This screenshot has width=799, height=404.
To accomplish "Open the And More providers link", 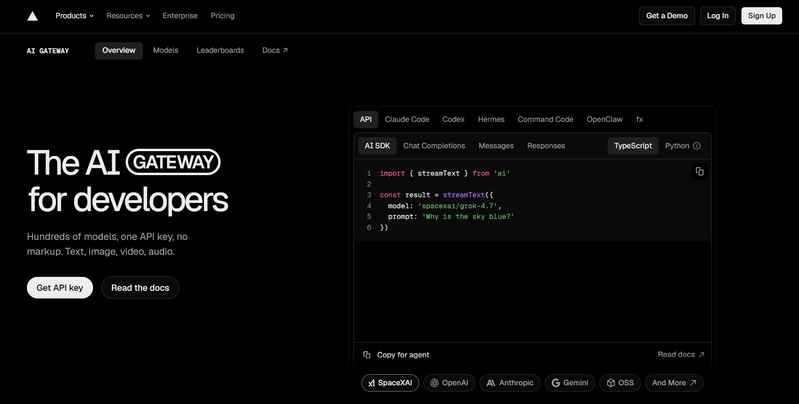I will coord(674,383).
